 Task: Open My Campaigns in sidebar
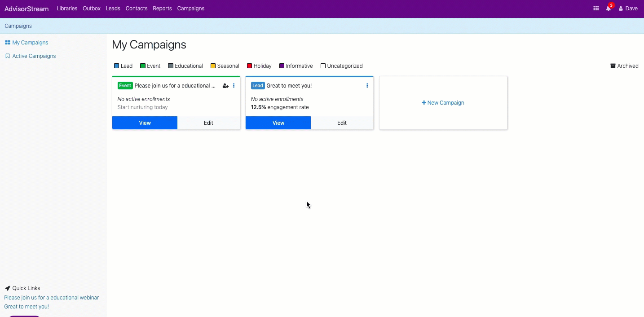tap(30, 43)
